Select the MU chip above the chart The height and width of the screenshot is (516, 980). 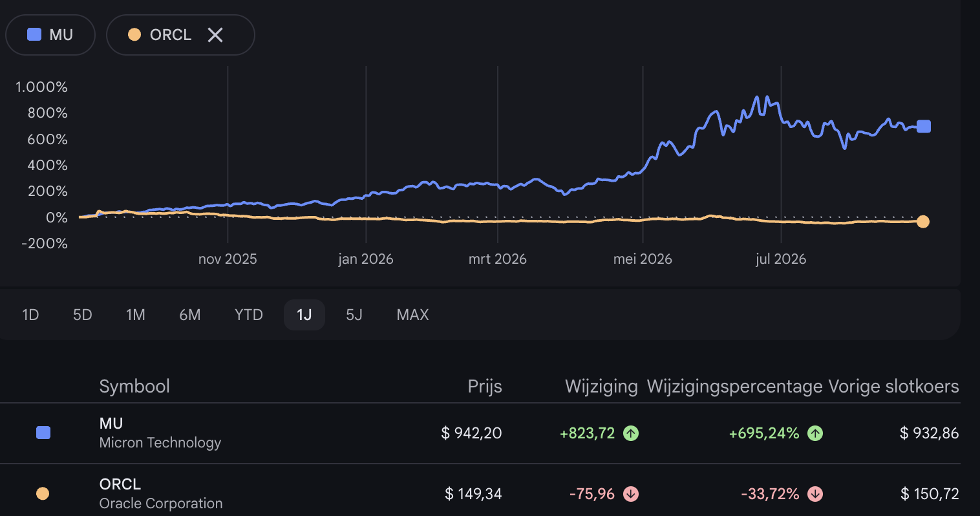pos(50,35)
